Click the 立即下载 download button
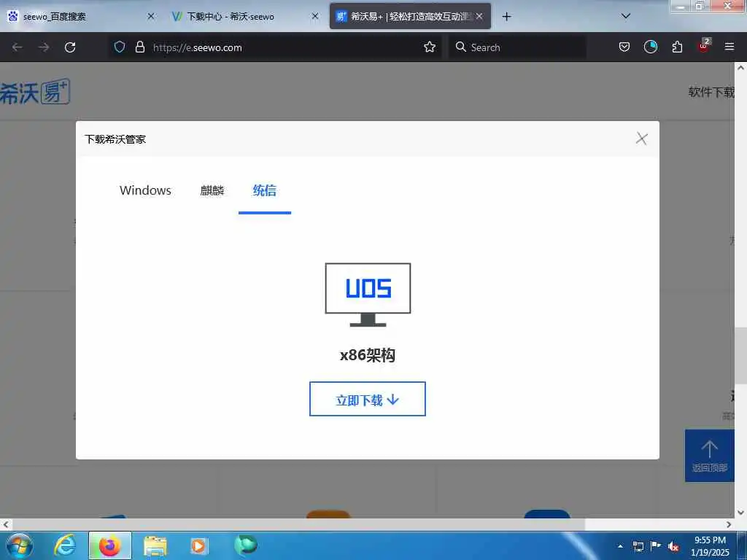 click(368, 399)
